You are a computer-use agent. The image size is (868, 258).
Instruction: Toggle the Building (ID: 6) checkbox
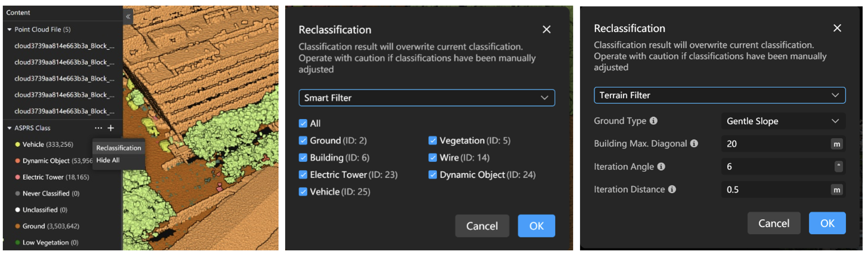(x=303, y=158)
